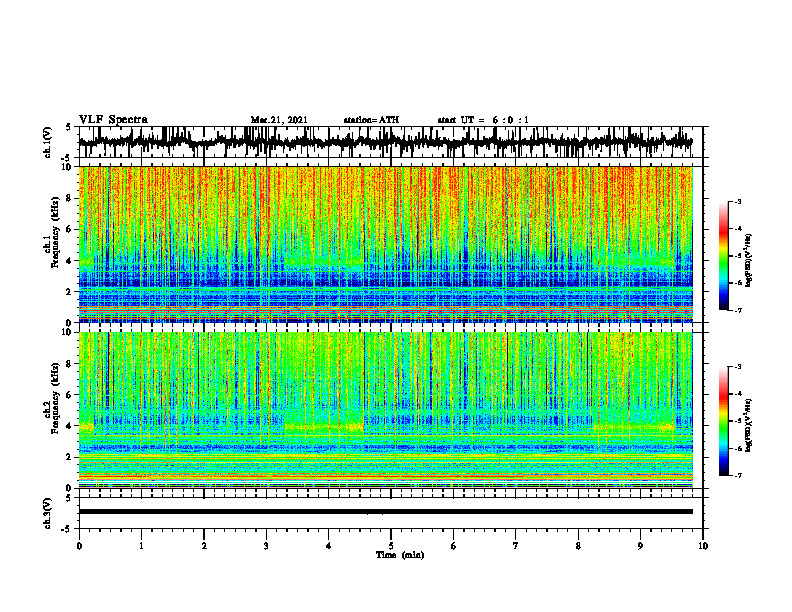Click the ch.3 flat black waveform line
Screen dimensions: 792x612
click(x=386, y=512)
